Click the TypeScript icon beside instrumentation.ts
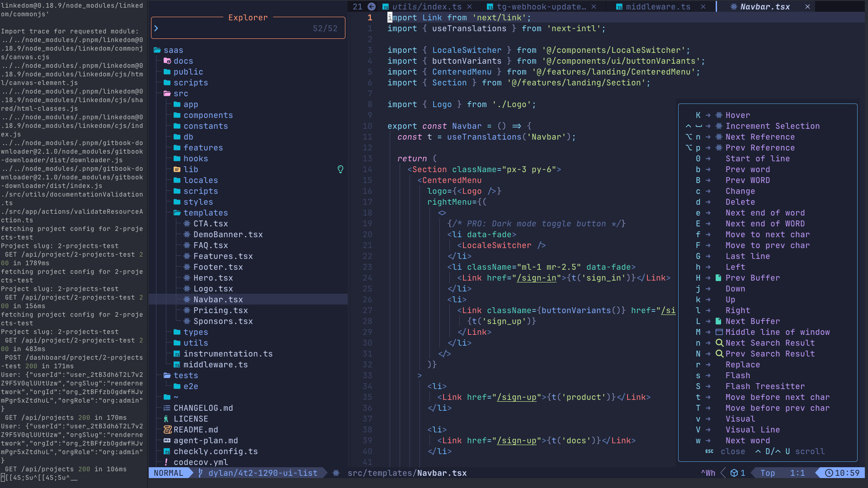Screen dimensions: 868x488 (177, 354)
